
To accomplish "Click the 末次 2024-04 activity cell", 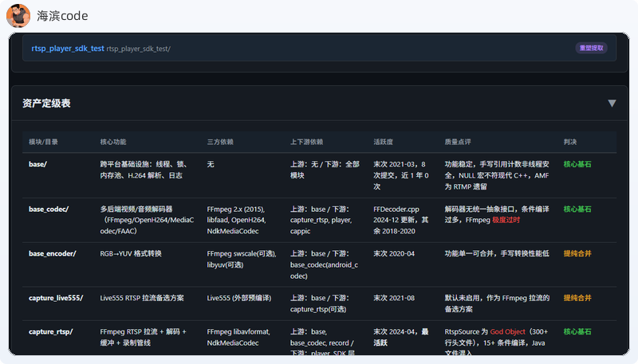I will tap(401, 337).
